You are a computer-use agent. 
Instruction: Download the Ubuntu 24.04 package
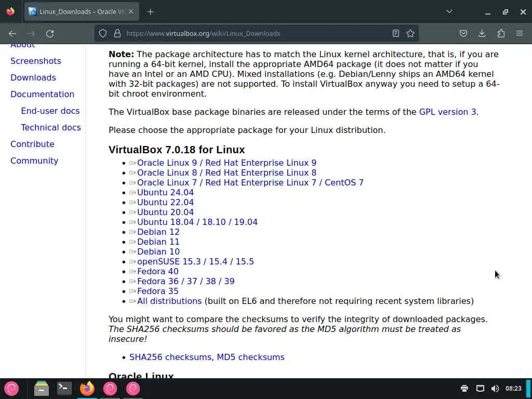166,192
